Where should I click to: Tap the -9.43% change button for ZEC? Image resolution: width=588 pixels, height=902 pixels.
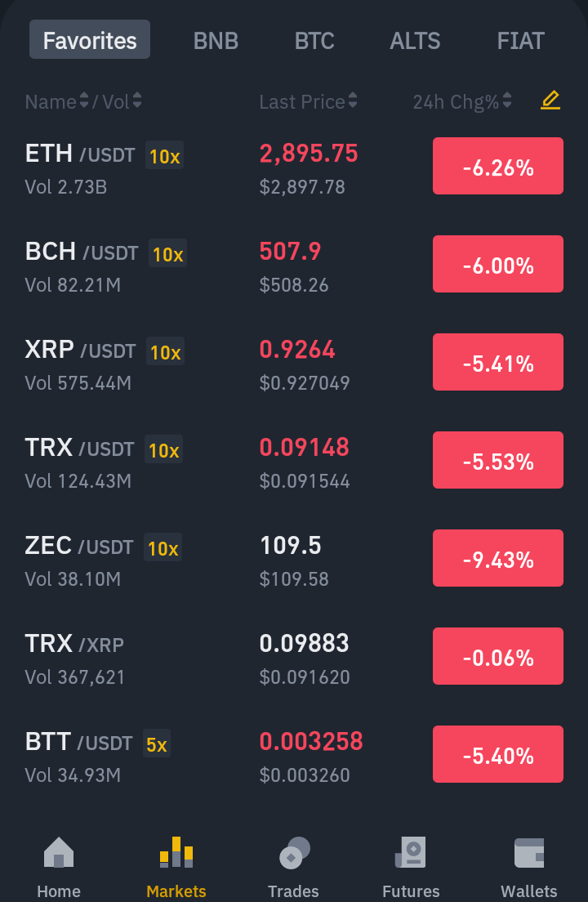[x=498, y=558]
